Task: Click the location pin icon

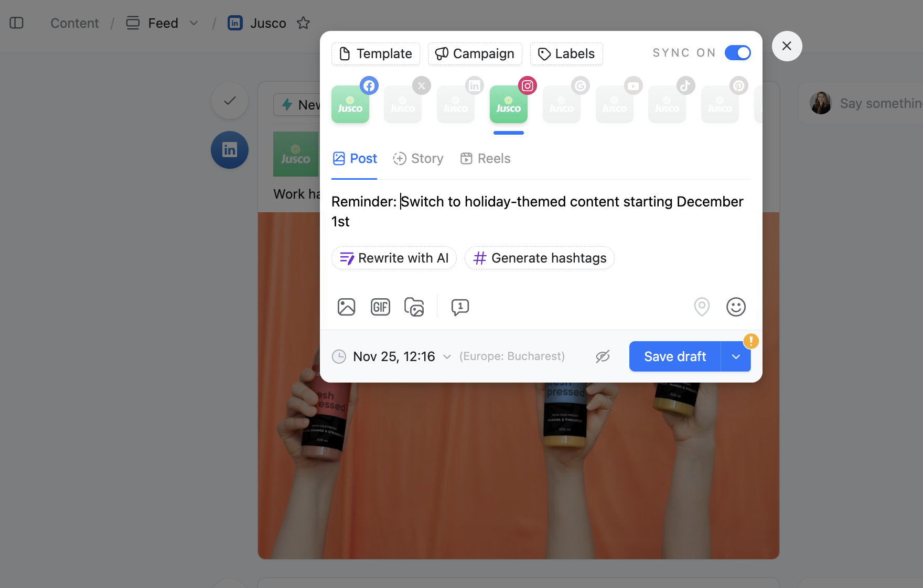Action: point(702,307)
